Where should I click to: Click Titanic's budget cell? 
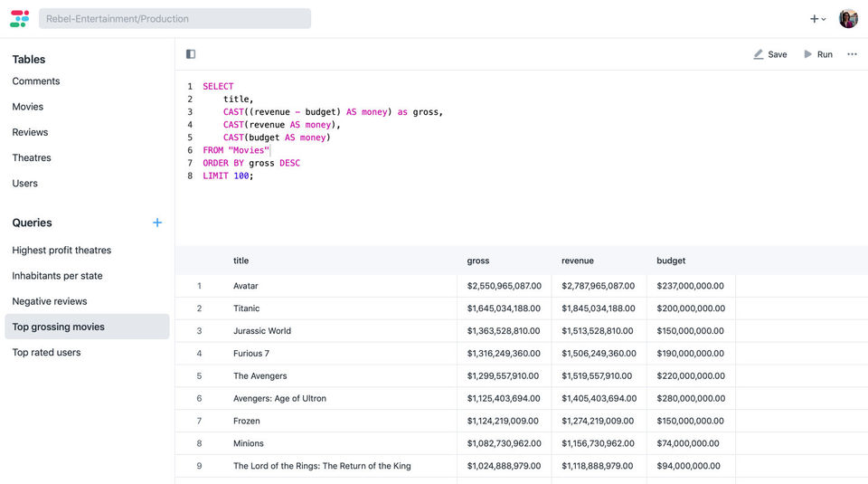(x=691, y=308)
